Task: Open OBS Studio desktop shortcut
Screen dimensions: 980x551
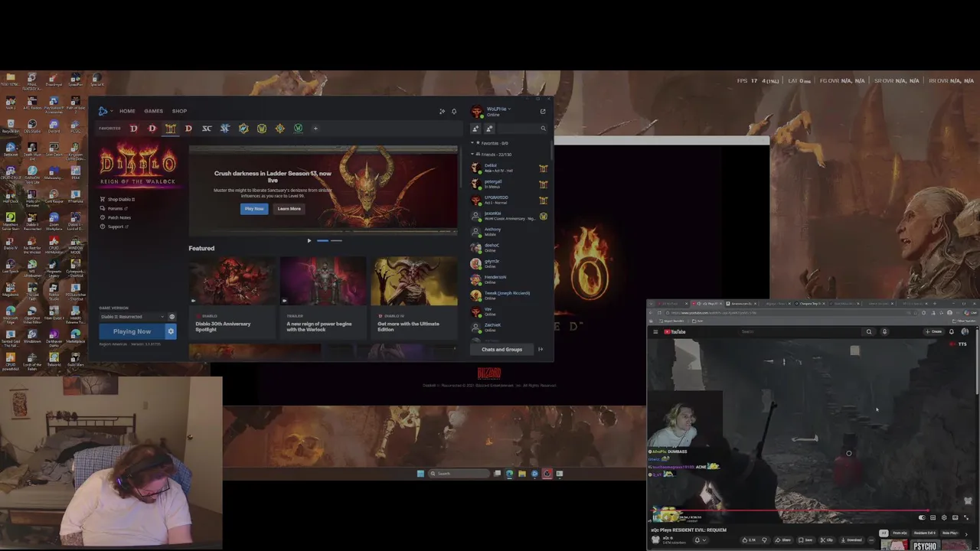Action: (32, 126)
